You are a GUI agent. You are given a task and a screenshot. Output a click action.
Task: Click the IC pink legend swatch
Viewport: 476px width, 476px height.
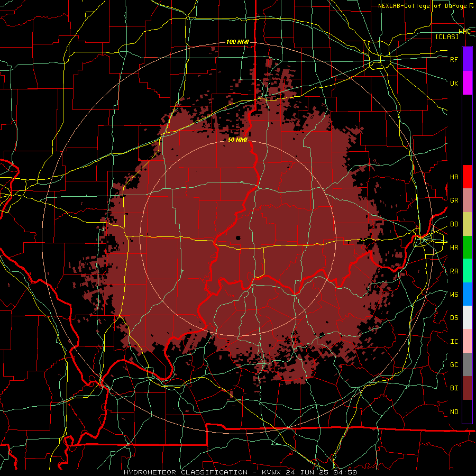pos(467,341)
